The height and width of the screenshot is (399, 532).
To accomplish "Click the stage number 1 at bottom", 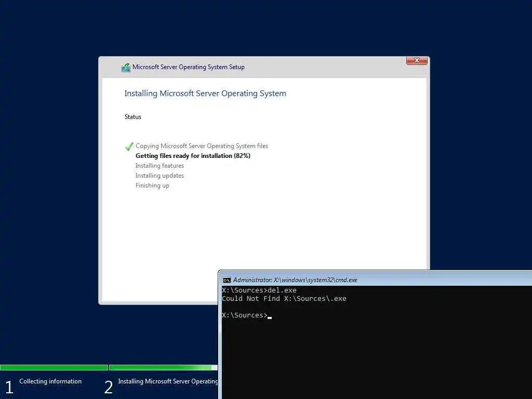I will (9, 387).
